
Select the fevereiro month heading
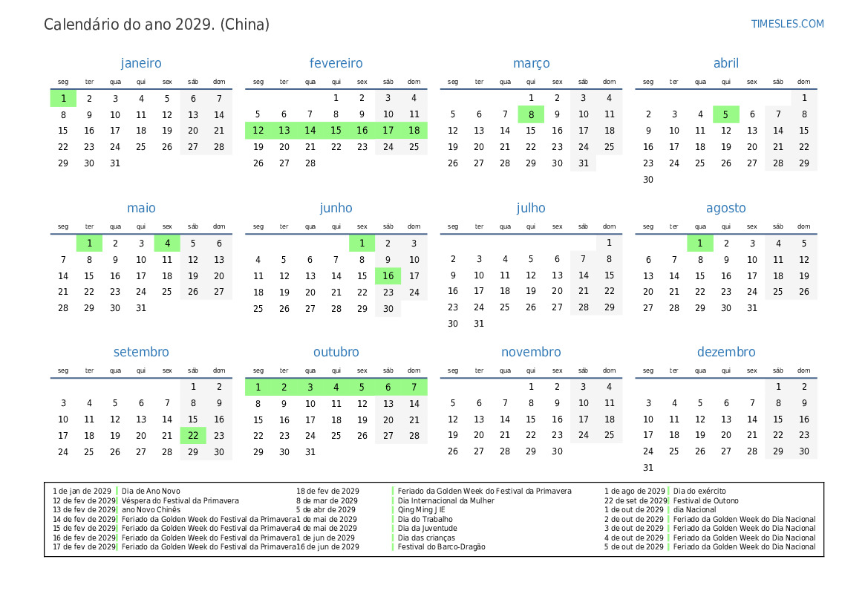click(336, 63)
